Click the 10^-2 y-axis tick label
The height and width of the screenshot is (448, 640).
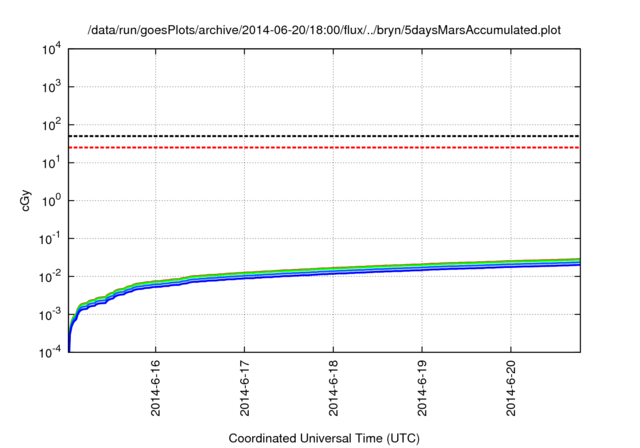tap(52, 277)
